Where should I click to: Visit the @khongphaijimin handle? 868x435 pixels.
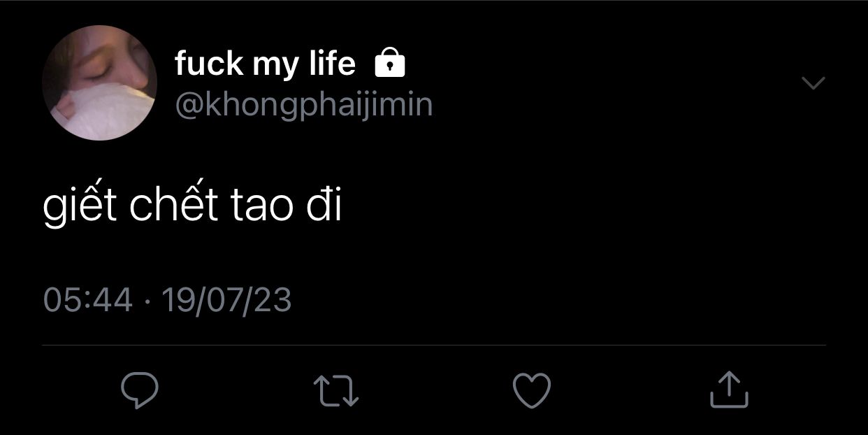click(x=303, y=105)
